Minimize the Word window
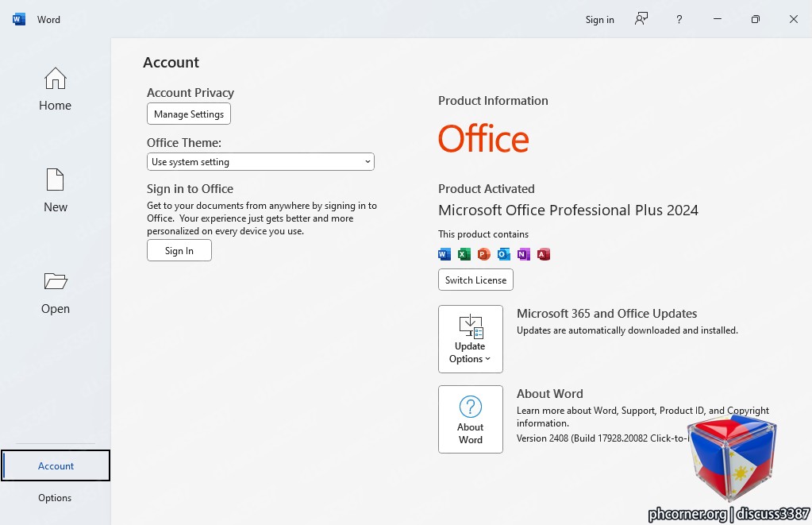The width and height of the screenshot is (812, 525). 718,19
